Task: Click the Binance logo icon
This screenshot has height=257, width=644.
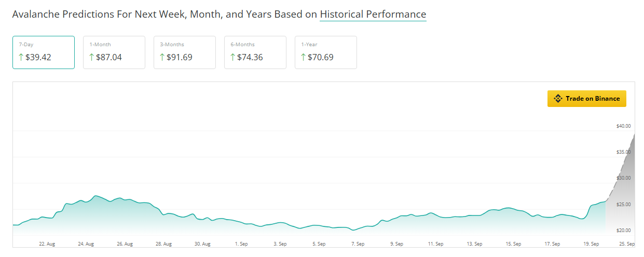Action: [558, 99]
